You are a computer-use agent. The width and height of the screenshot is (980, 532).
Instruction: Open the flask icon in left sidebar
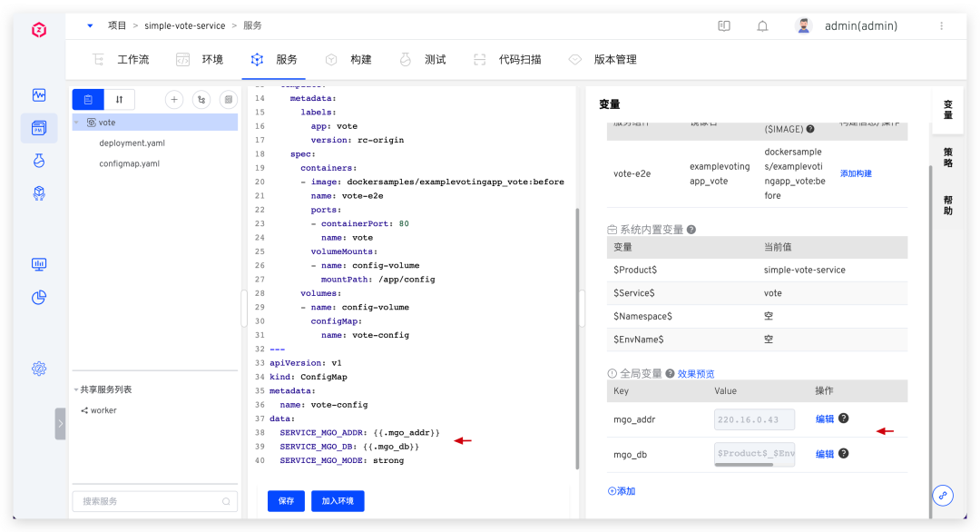click(39, 161)
